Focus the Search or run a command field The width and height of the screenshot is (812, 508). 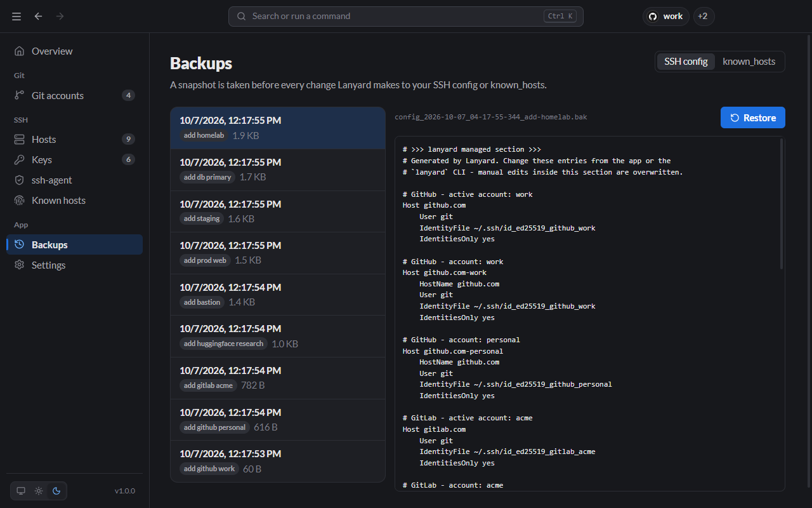pos(406,17)
